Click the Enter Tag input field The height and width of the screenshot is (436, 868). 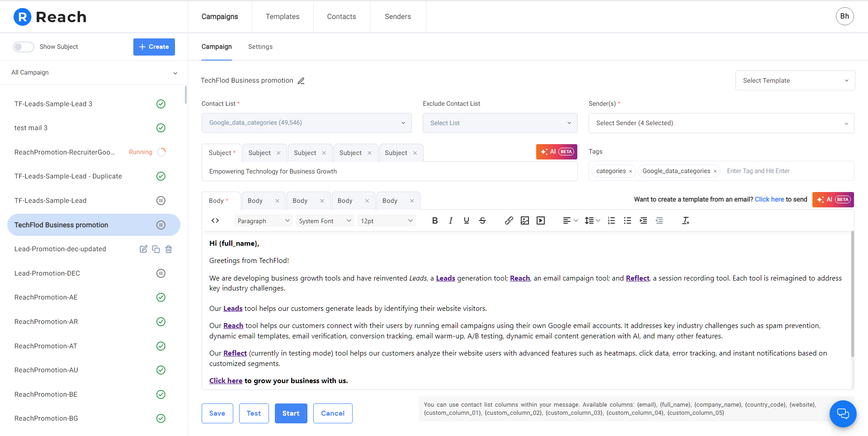tap(787, 171)
